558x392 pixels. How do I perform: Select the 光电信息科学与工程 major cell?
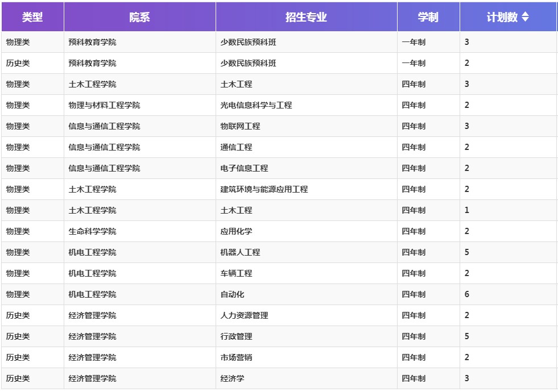pyautogui.click(x=256, y=105)
